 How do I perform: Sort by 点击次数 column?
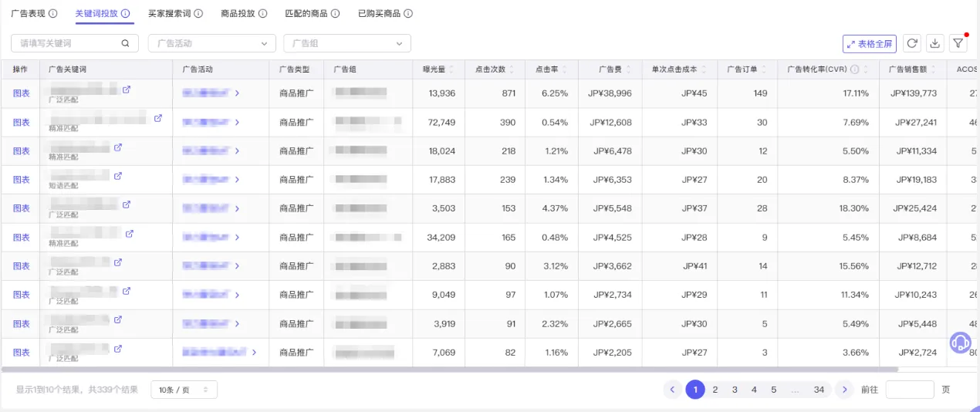point(510,69)
